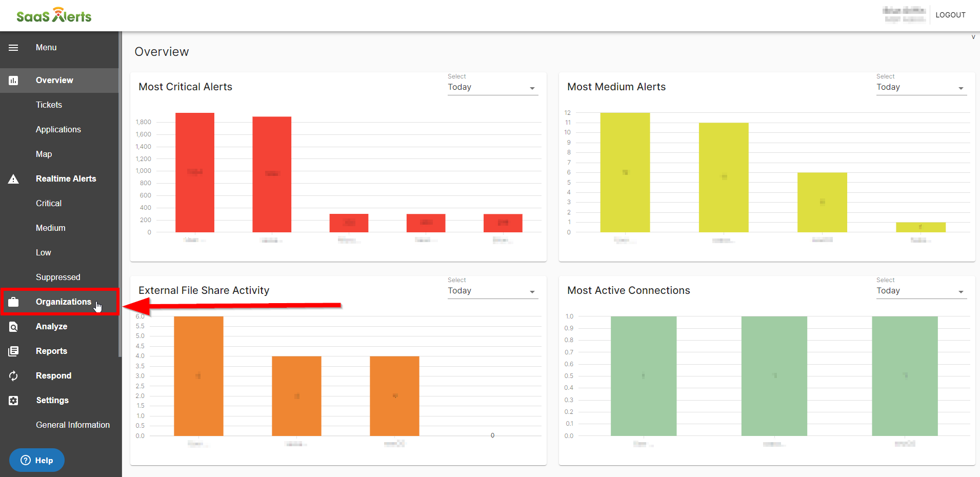The height and width of the screenshot is (477, 980).
Task: Open the Most Medium Alerts period dropdown
Action: (x=921, y=87)
